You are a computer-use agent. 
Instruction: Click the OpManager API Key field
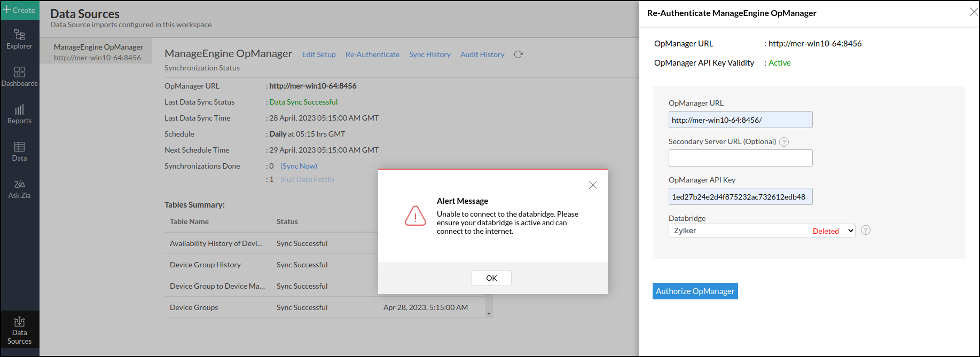[x=740, y=196]
